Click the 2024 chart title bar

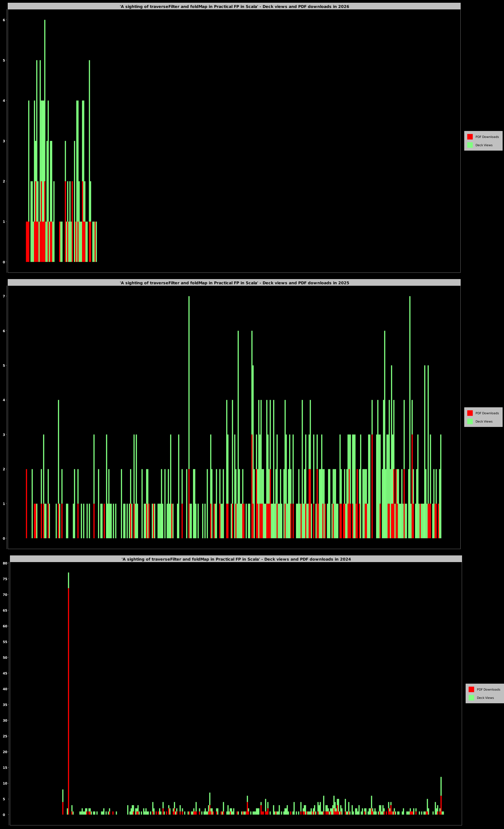click(x=236, y=559)
